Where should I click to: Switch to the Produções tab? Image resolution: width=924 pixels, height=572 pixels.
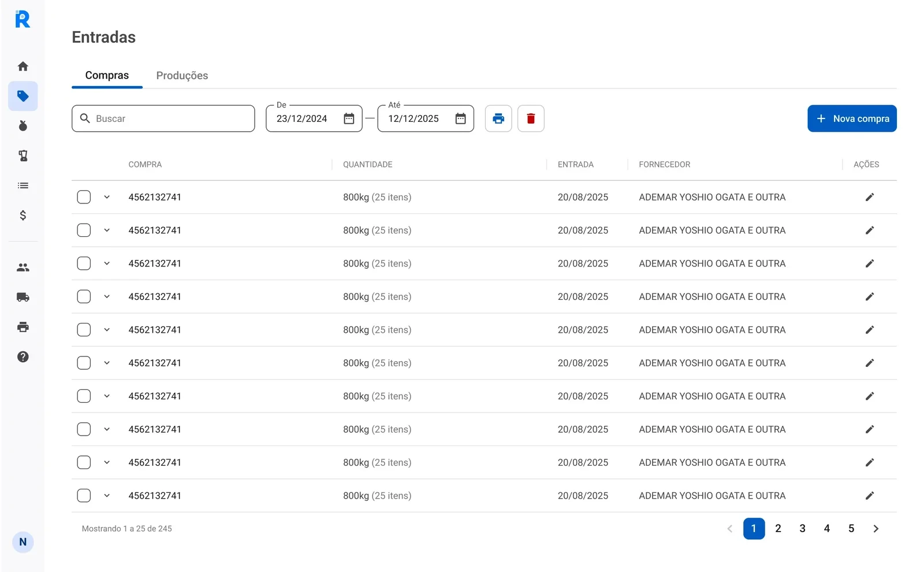coord(182,76)
